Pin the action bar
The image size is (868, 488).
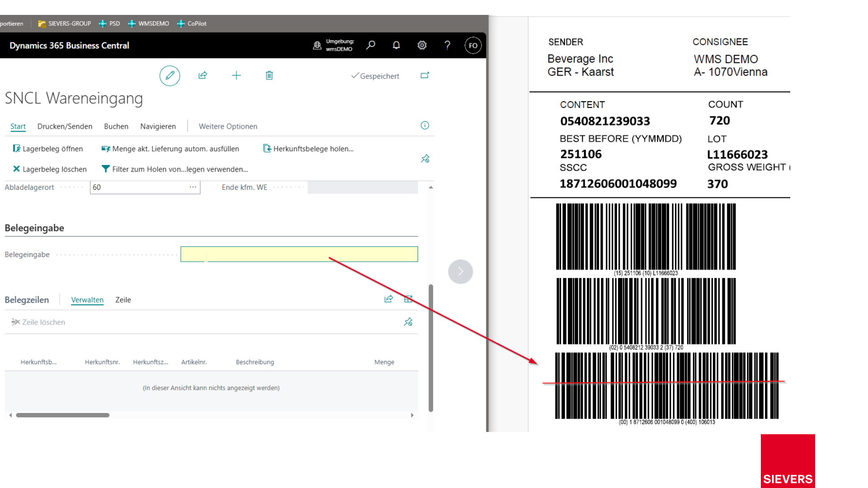[x=425, y=159]
